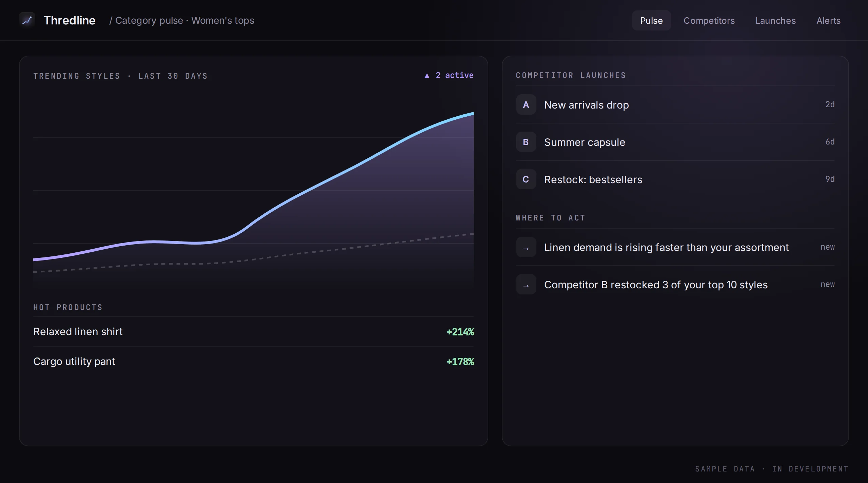
Task: Click the 'new' tag on Competitor B row
Action: coord(828,284)
